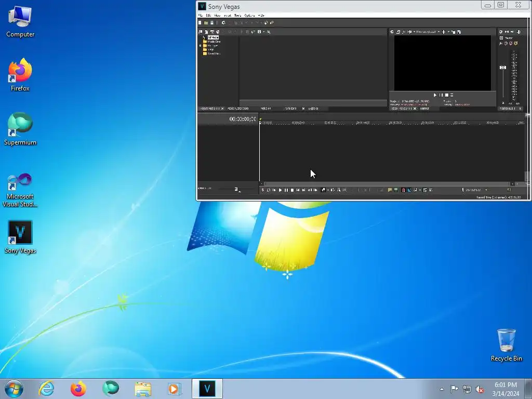Screen dimensions: 532x399
Task: Click the Downmix Output icon in Master Bus
Action: [507, 32]
